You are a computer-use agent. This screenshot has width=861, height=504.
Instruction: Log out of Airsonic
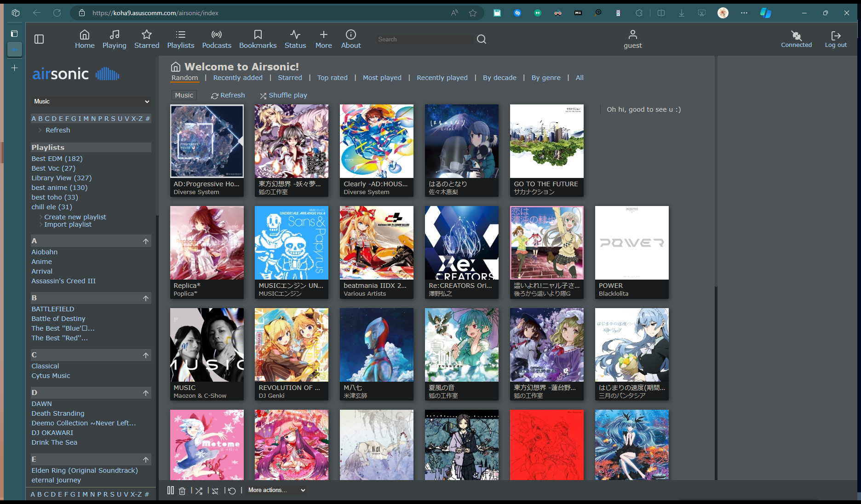[x=836, y=39]
